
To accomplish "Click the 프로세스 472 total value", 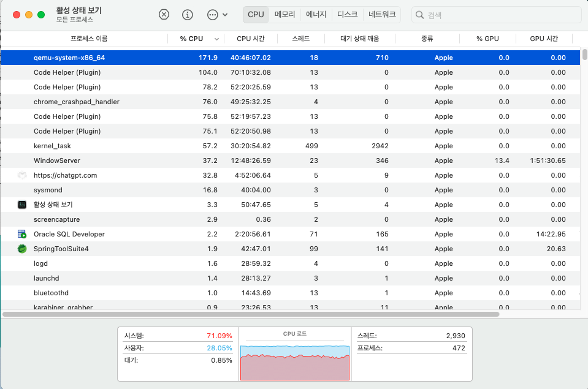I will (459, 348).
